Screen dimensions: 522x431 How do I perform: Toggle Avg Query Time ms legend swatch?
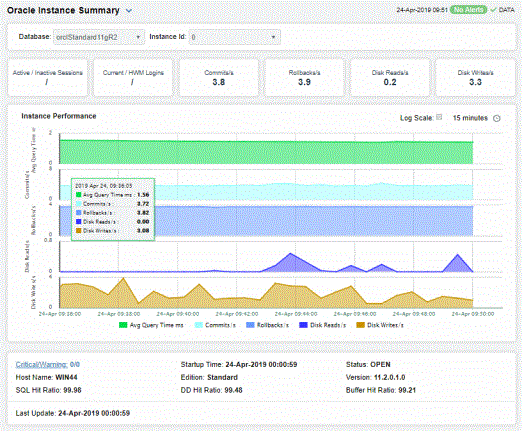point(123,325)
